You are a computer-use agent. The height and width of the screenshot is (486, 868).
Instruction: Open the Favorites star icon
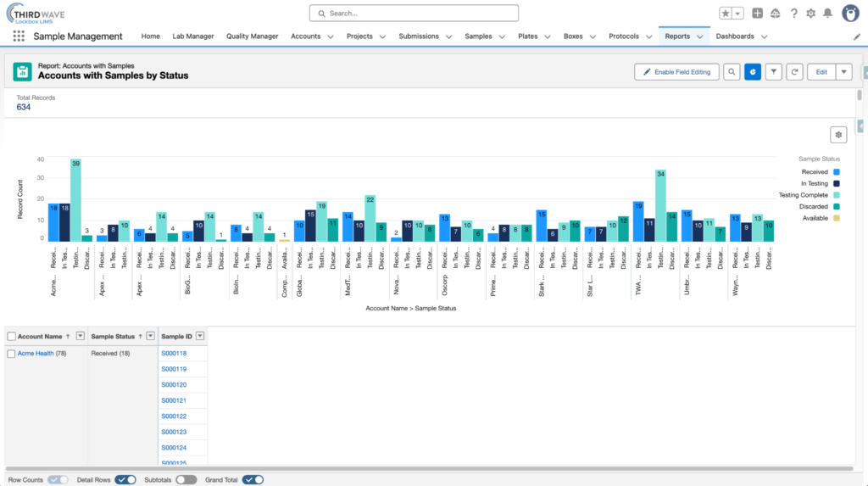pyautogui.click(x=726, y=14)
